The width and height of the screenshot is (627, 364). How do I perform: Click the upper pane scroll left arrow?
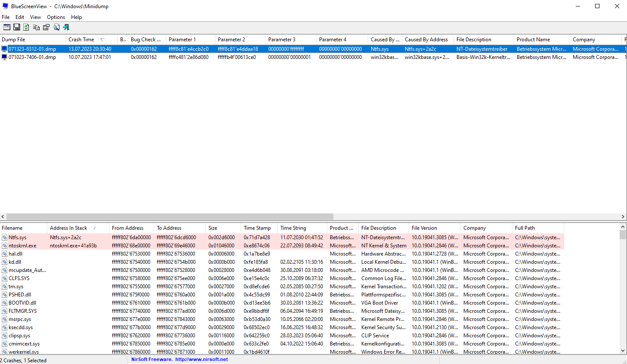click(3, 217)
